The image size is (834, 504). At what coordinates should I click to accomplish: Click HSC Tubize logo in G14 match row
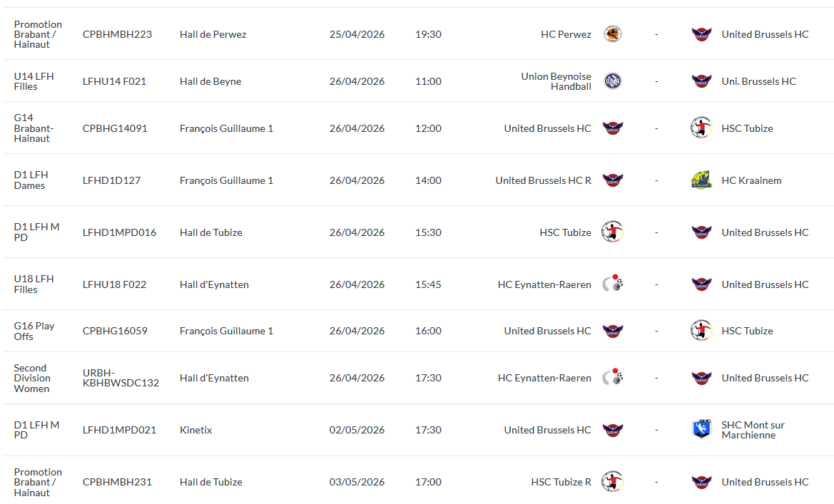[701, 128]
